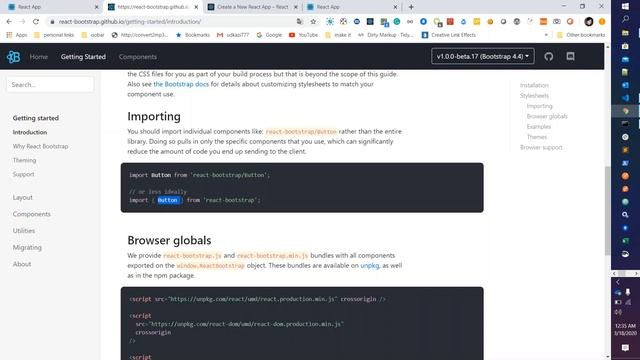Open the Other bookmarks folder
Viewport: 640px width, 360px height.
click(581, 35)
